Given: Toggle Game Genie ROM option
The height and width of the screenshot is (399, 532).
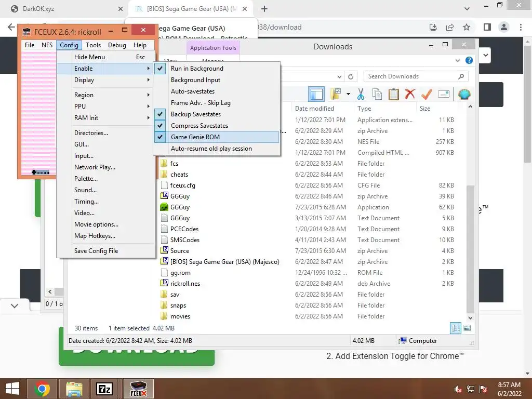Looking at the screenshot, I should point(217,137).
